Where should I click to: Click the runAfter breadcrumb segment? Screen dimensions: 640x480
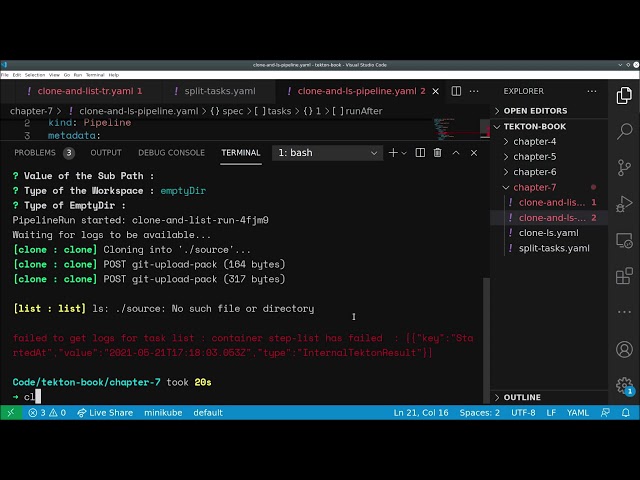(357, 111)
